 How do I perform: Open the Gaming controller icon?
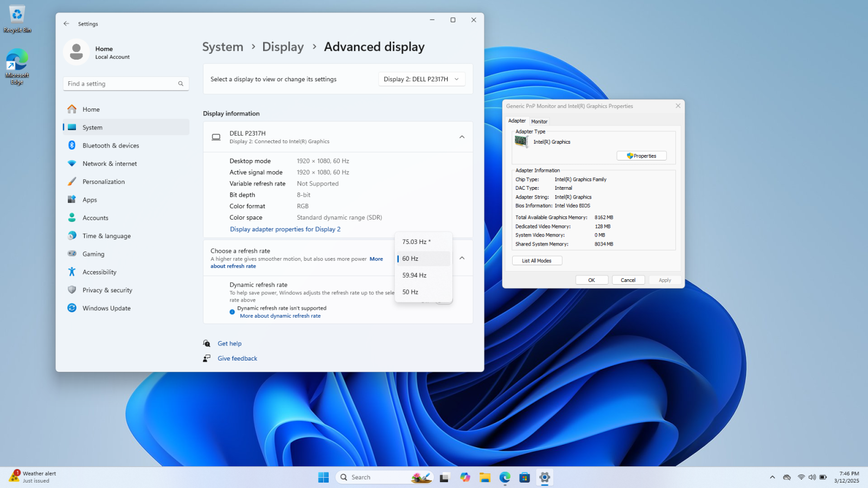72,254
